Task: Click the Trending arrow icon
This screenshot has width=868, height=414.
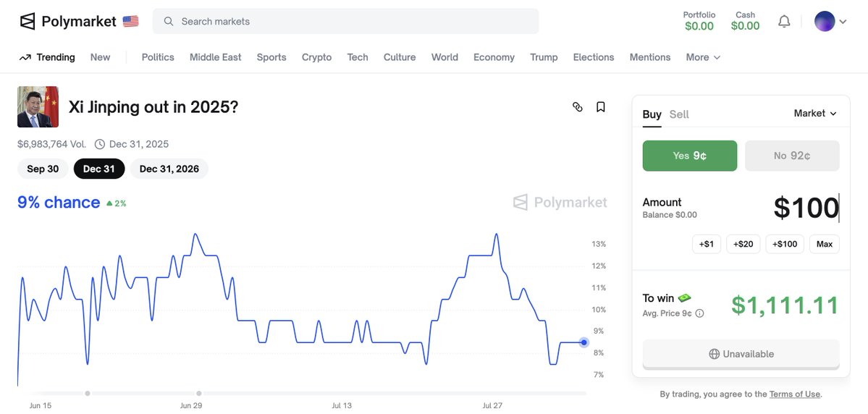Action: (25, 58)
